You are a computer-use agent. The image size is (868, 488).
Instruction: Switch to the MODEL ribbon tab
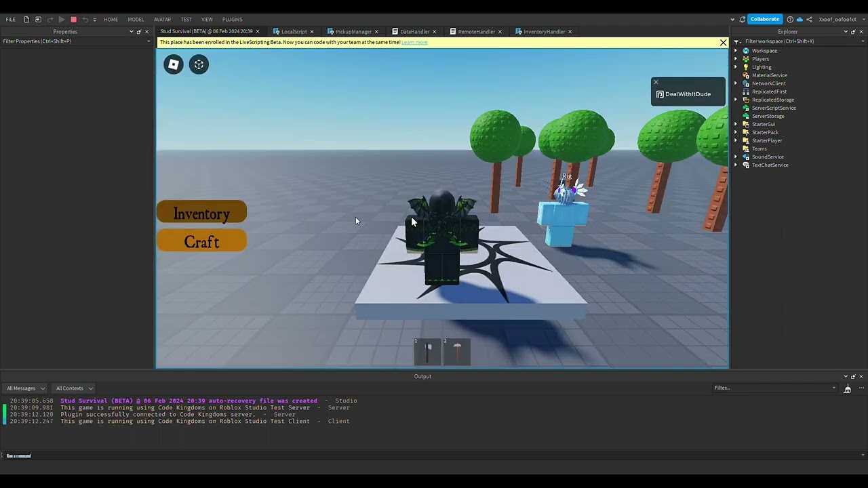pos(136,19)
